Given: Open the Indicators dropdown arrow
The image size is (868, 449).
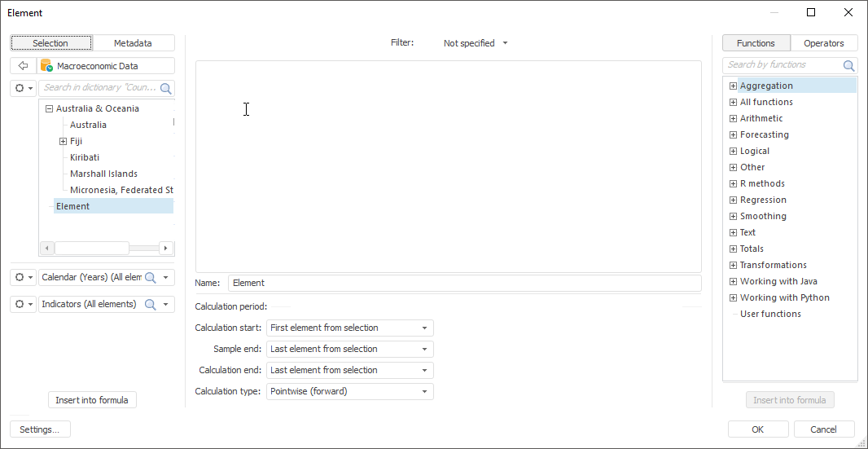Looking at the screenshot, I should click(165, 304).
